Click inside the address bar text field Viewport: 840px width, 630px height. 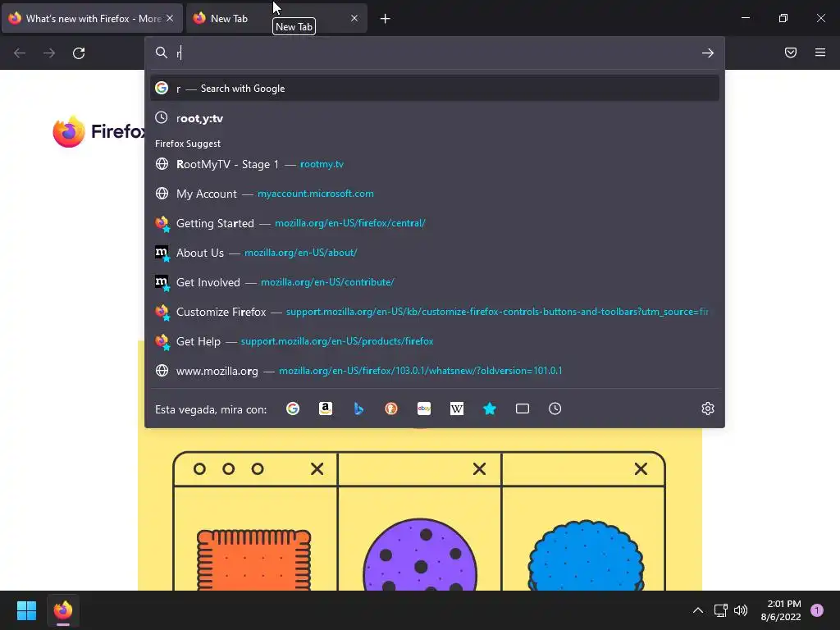click(x=434, y=52)
